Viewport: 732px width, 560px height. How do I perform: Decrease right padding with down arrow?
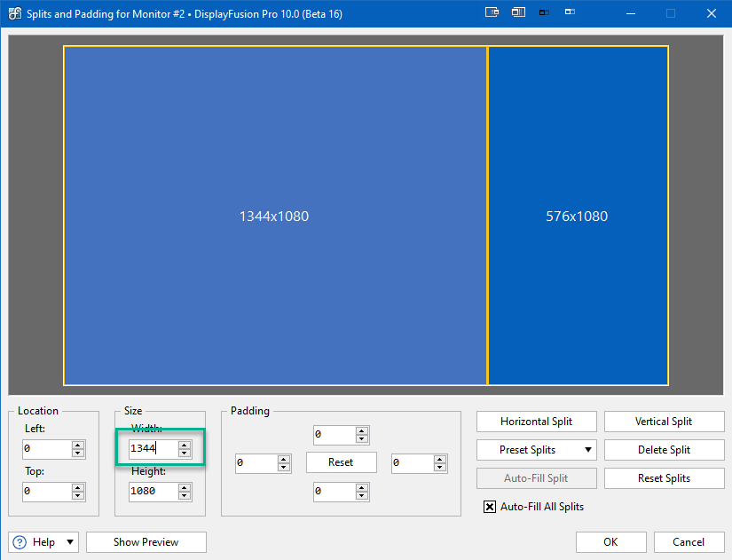440,468
